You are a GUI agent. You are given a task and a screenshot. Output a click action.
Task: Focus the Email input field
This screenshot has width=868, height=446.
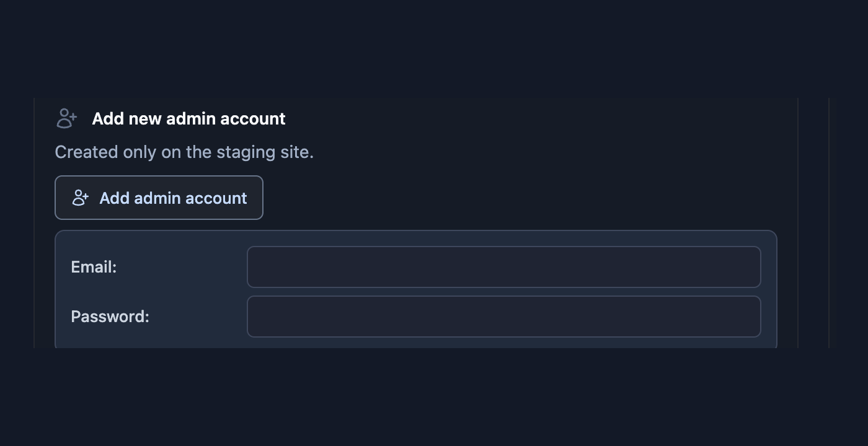click(503, 267)
